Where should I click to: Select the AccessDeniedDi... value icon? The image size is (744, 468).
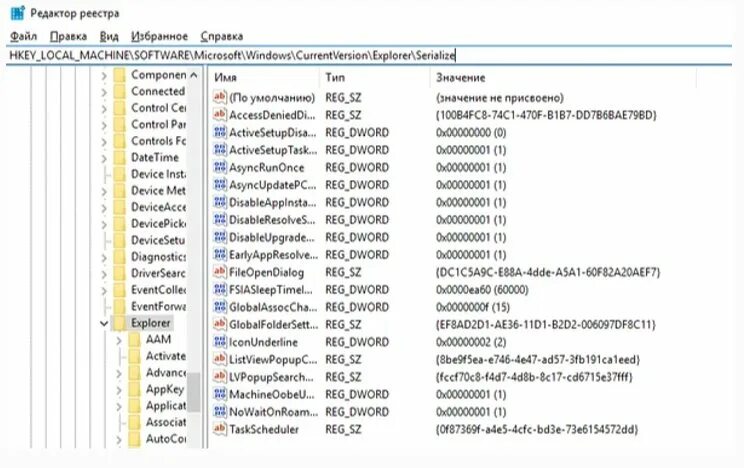(220, 115)
